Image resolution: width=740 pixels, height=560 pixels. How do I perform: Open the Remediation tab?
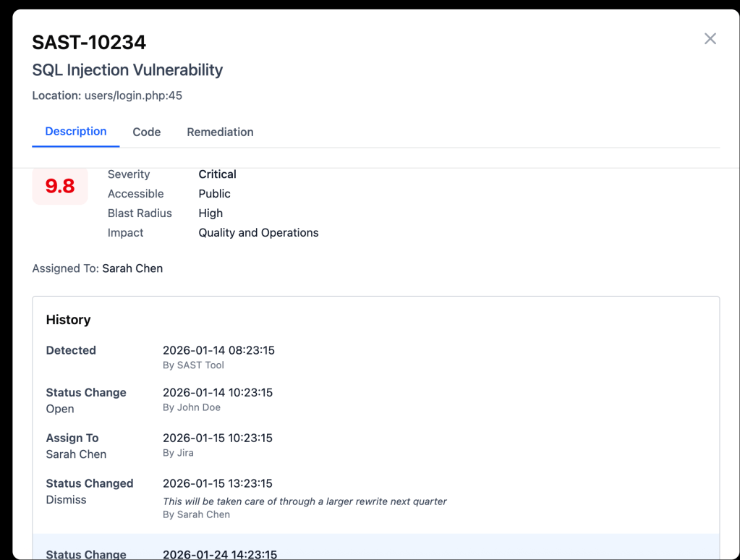[220, 132]
